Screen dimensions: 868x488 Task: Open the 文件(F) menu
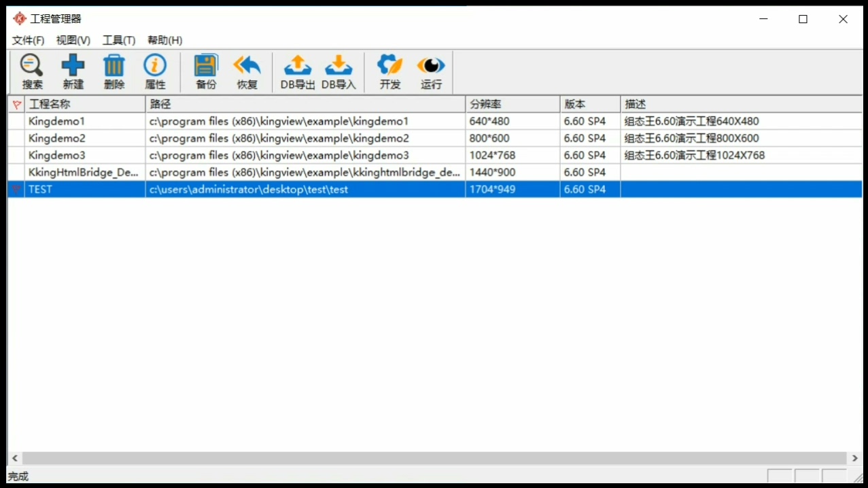coord(28,41)
